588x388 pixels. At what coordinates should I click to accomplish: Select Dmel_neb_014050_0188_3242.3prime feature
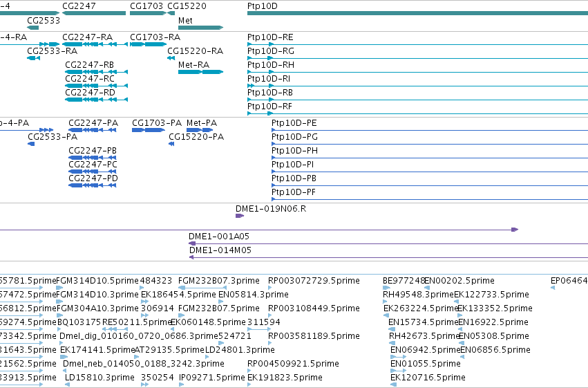65,371
